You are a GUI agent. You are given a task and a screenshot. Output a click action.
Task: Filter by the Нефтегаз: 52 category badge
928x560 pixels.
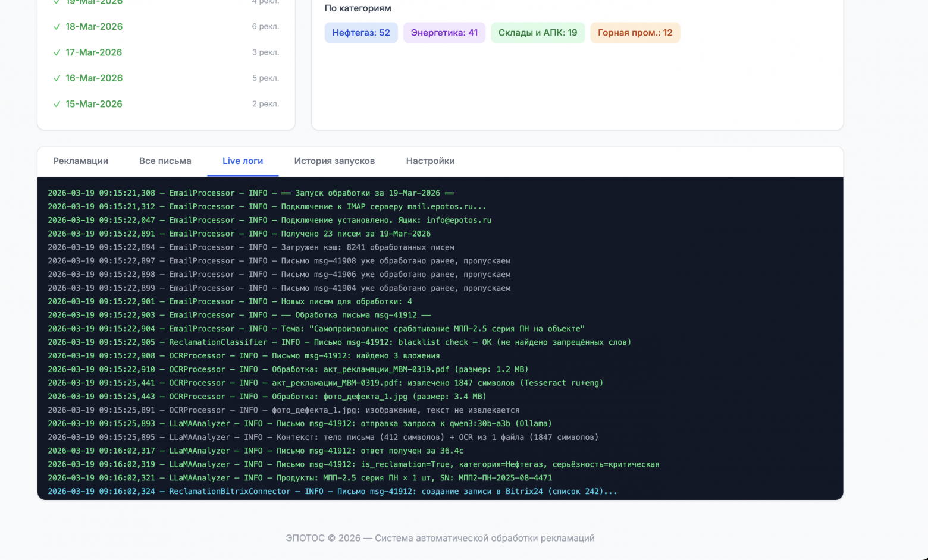[361, 33]
